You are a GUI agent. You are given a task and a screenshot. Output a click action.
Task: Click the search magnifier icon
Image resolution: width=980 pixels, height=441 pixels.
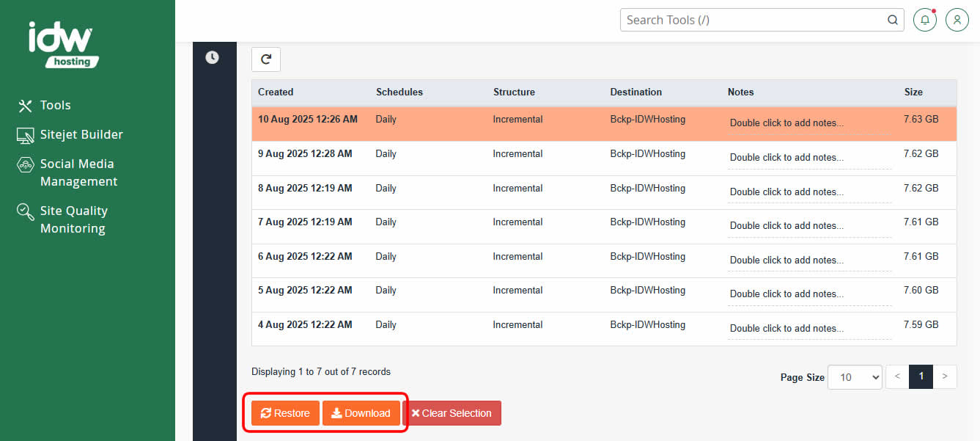(x=893, y=20)
